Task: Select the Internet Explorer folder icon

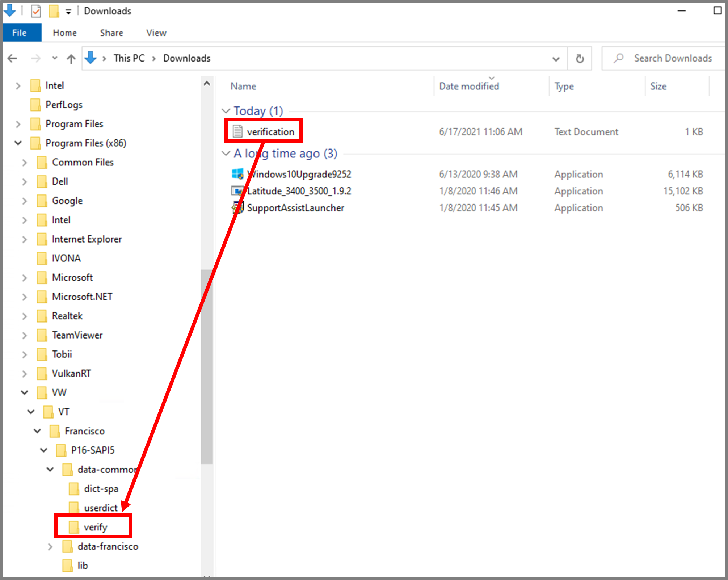Action: (42, 239)
